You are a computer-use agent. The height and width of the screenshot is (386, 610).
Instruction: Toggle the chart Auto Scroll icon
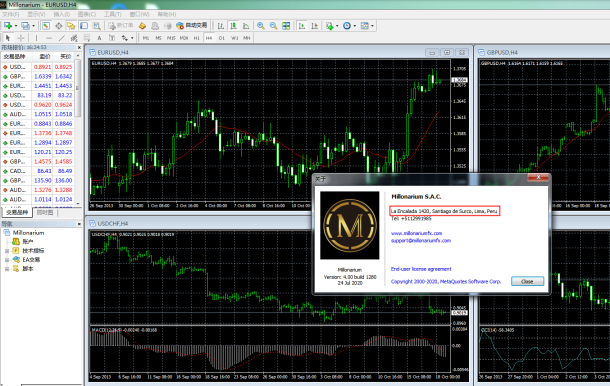[x=302, y=26]
